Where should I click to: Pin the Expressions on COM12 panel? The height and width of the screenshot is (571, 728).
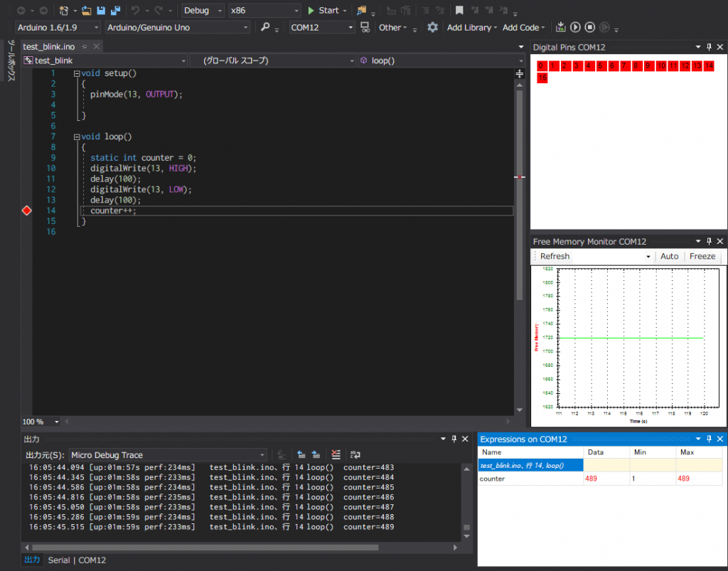[708, 438]
